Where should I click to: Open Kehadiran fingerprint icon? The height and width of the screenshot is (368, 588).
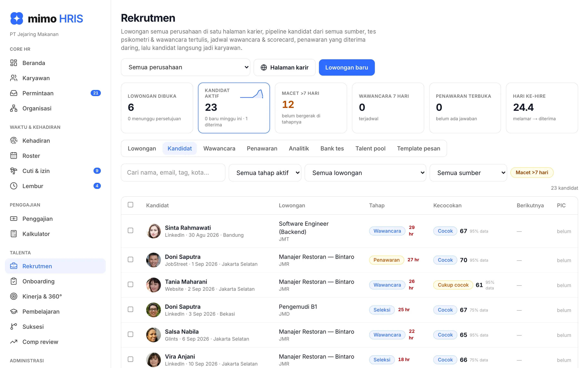pos(14,140)
